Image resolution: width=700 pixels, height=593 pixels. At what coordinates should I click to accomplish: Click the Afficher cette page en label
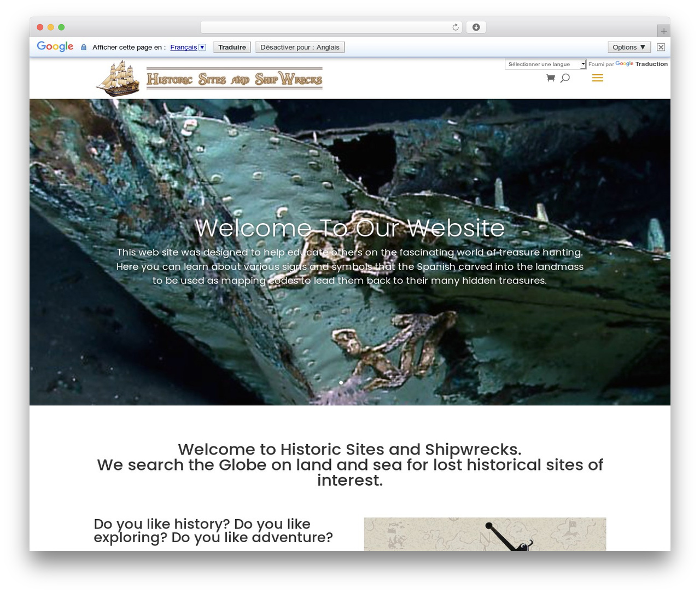pyautogui.click(x=129, y=48)
